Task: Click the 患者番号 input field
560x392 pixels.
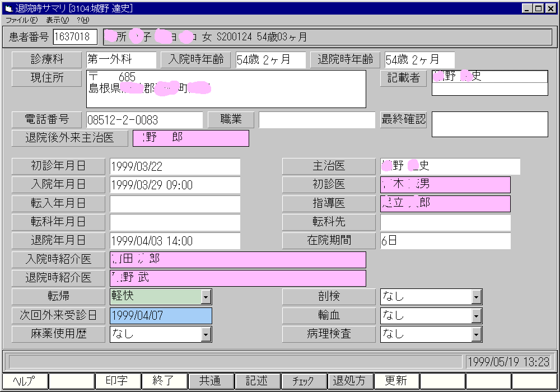Action: pos(75,38)
